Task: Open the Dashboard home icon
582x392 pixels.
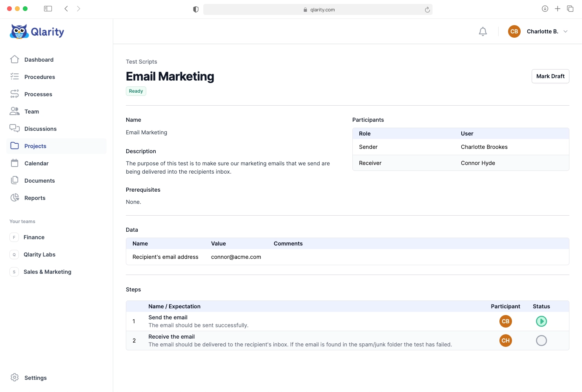Action: coord(15,59)
